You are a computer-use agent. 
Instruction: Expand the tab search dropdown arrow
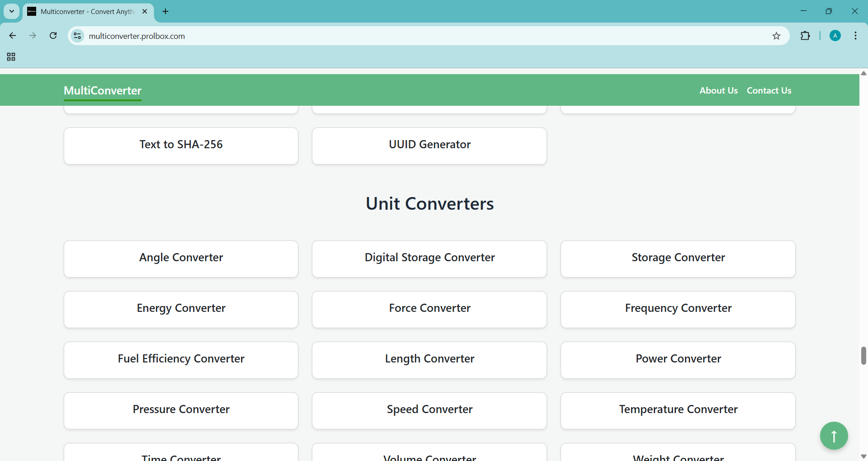click(x=12, y=11)
